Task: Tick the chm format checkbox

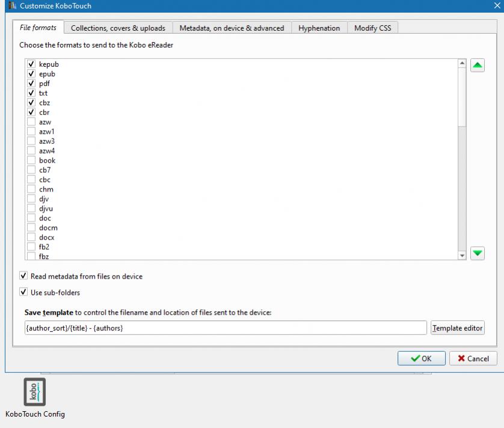Action: coord(31,189)
